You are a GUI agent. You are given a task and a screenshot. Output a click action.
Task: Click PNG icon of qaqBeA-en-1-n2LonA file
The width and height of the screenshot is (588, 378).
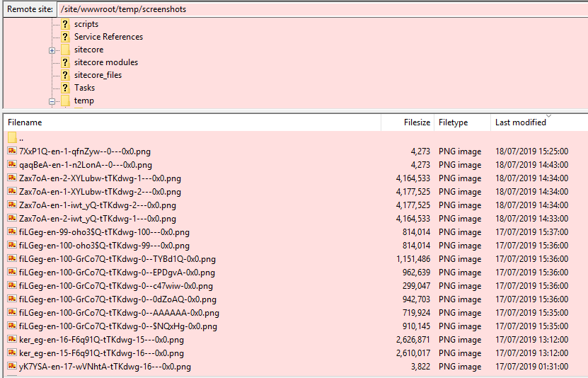coord(12,165)
